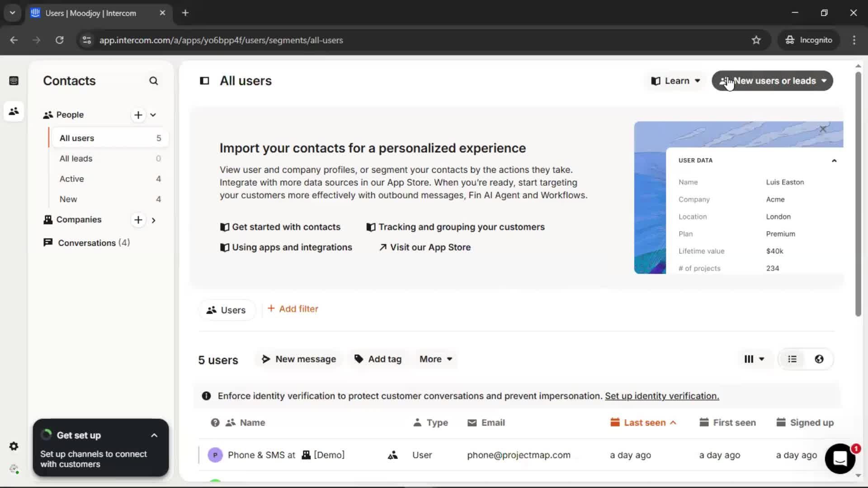Screen dimensions: 868x488
Task: Open Conversations (4) in sidebar
Action: click(x=86, y=243)
